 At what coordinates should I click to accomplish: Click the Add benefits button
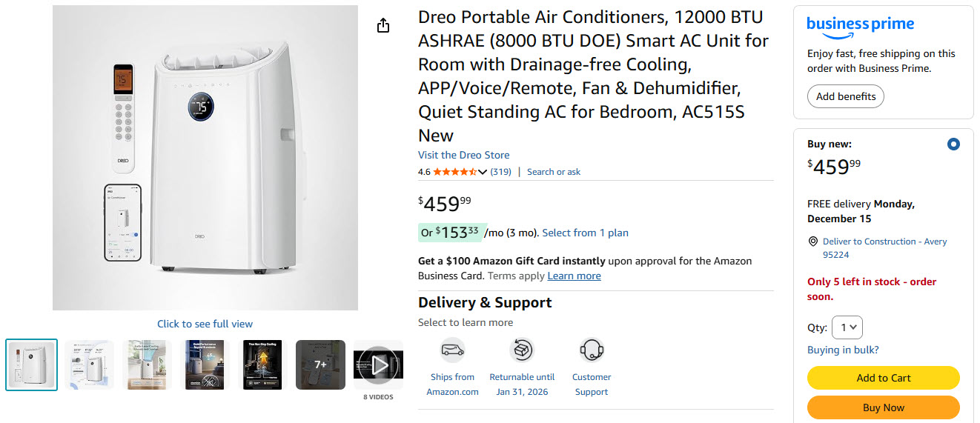click(845, 96)
